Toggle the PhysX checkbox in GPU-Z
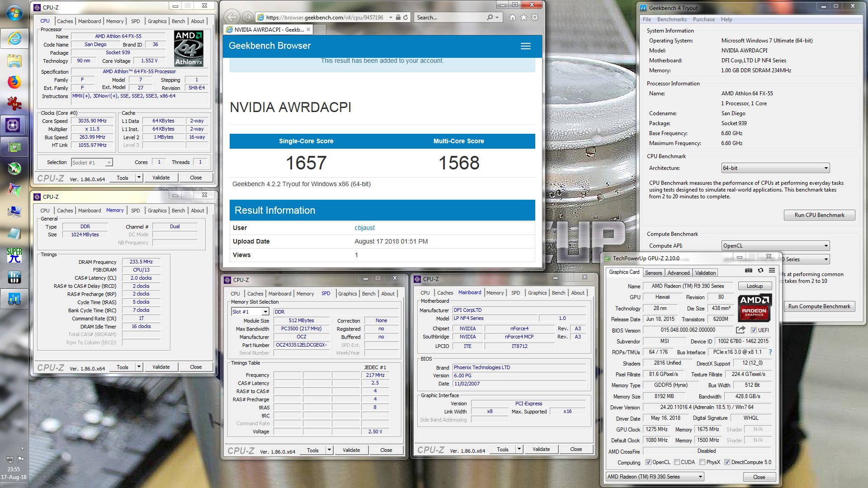Viewport: 868px width, 488px height. click(702, 462)
